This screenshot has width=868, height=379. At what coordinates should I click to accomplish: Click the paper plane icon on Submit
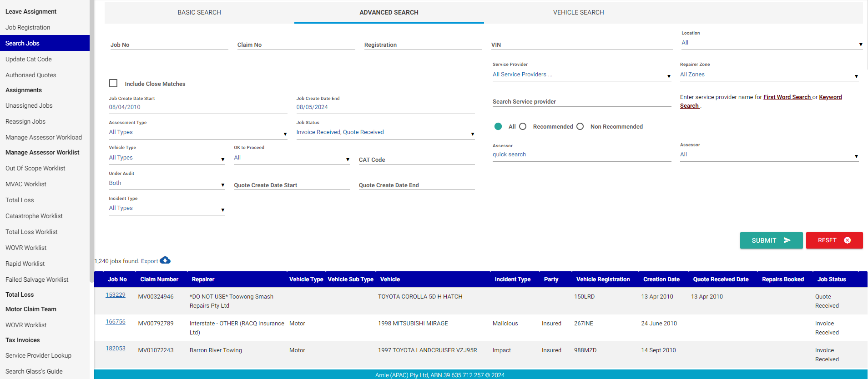[x=787, y=240]
